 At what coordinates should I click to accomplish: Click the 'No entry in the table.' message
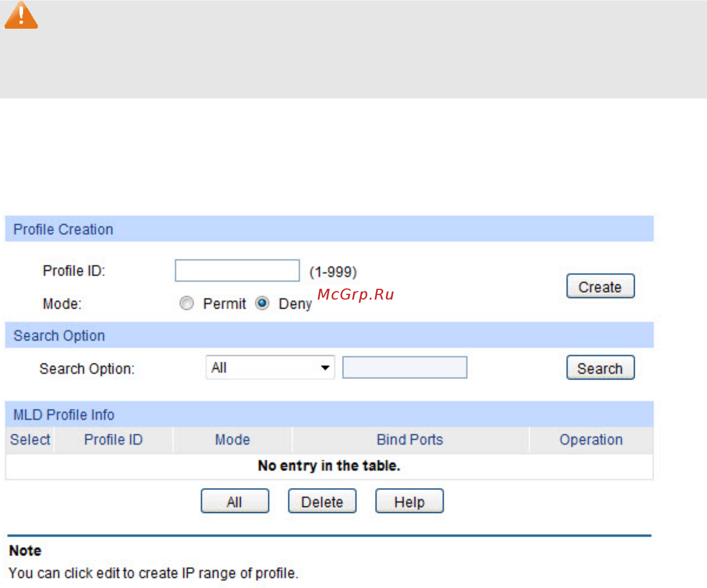[329, 466]
